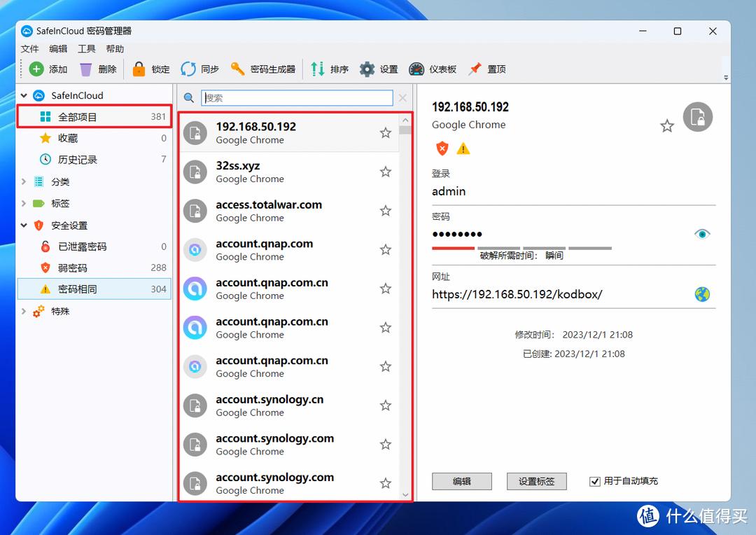The width and height of the screenshot is (756, 535).
Task: Click the Delete (删除) trash icon
Action: pos(86,69)
